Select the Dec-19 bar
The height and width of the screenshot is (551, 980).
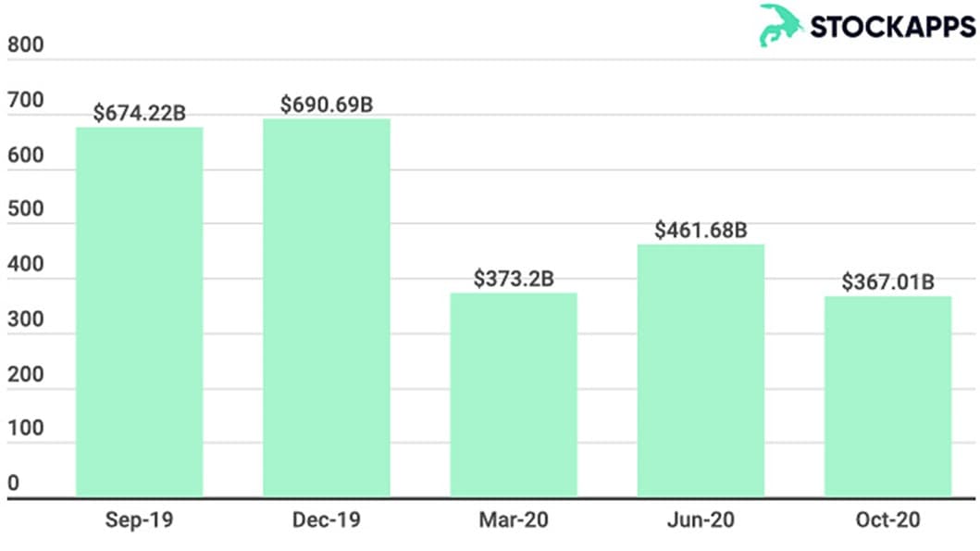pos(327,307)
